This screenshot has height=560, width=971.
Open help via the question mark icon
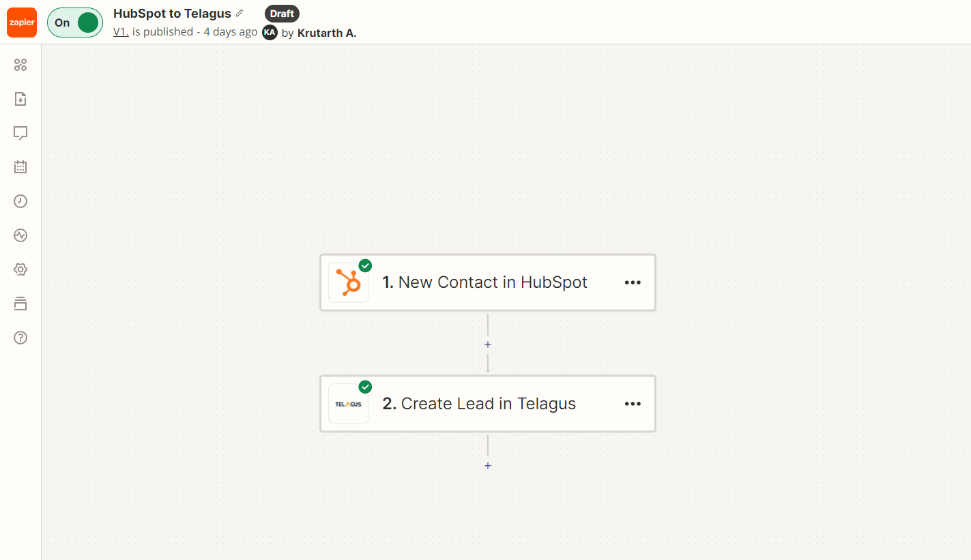[20, 337]
